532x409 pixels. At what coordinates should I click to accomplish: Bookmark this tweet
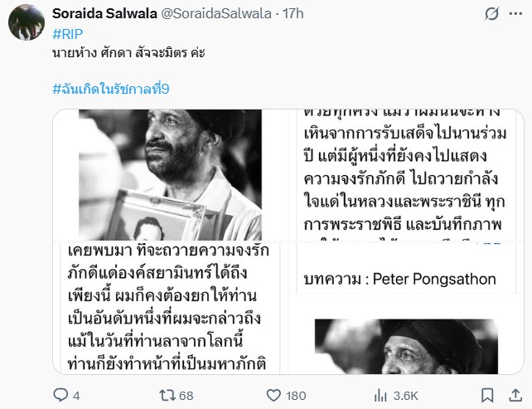[x=487, y=396]
